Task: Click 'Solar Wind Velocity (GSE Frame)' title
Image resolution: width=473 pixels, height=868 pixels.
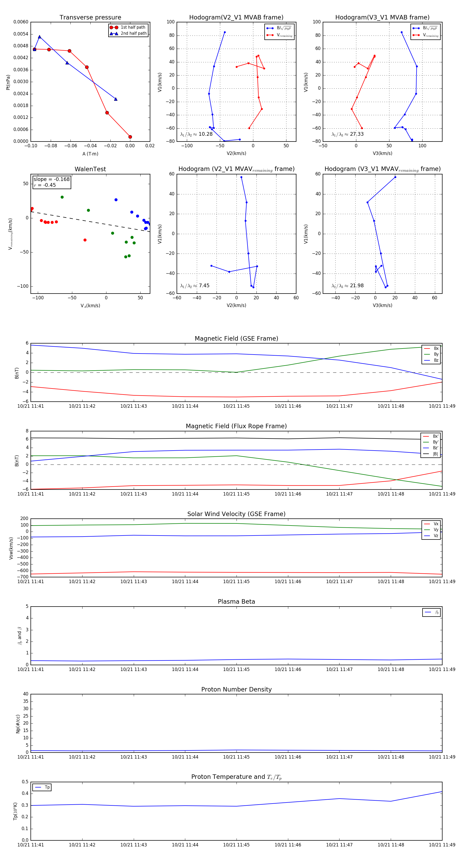Action: [236, 514]
